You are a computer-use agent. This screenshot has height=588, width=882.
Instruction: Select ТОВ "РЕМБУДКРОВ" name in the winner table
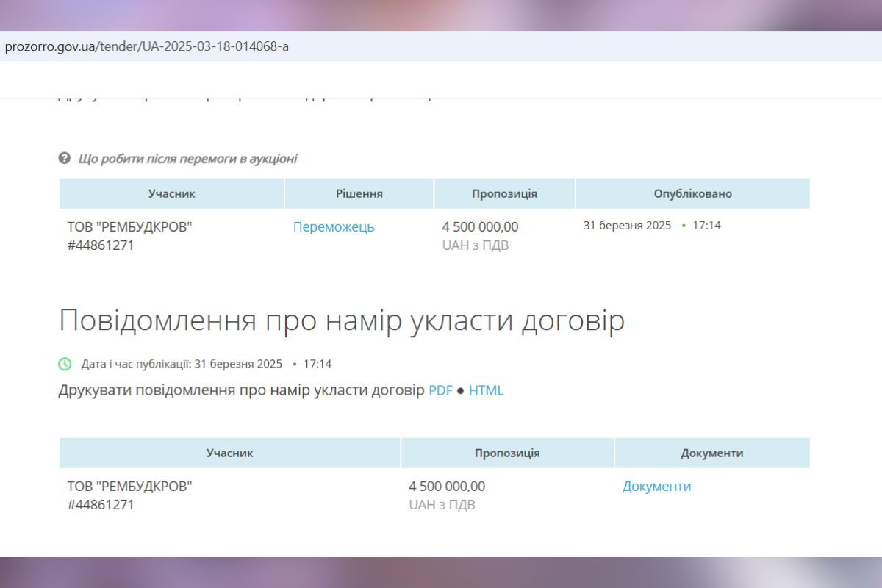(x=129, y=227)
